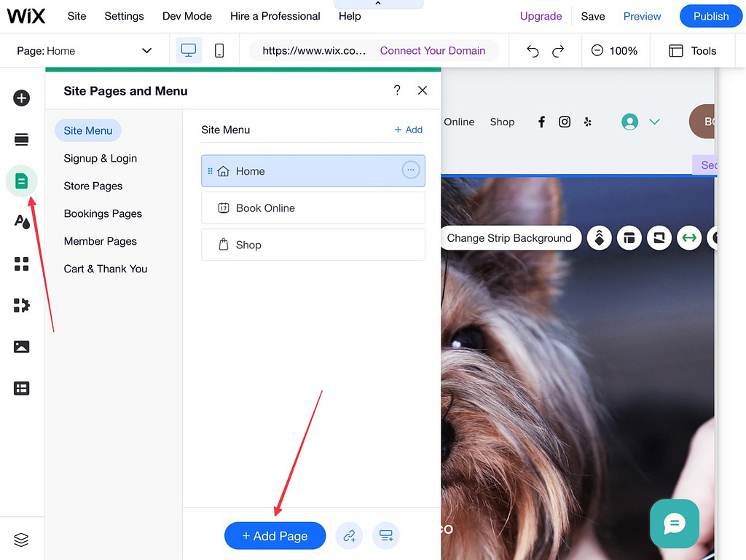Click the Facebook icon on the site

tap(541, 122)
